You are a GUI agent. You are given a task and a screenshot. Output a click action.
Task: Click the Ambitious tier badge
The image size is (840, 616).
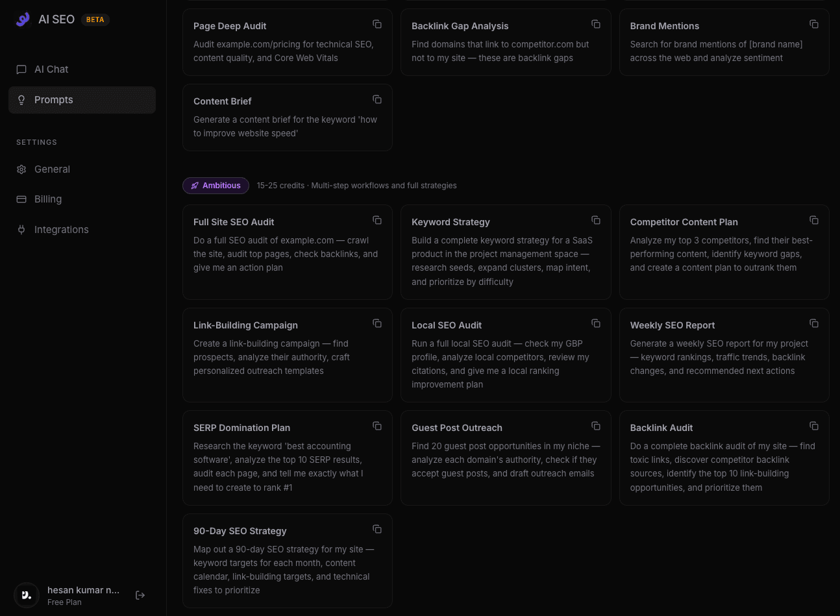(216, 185)
